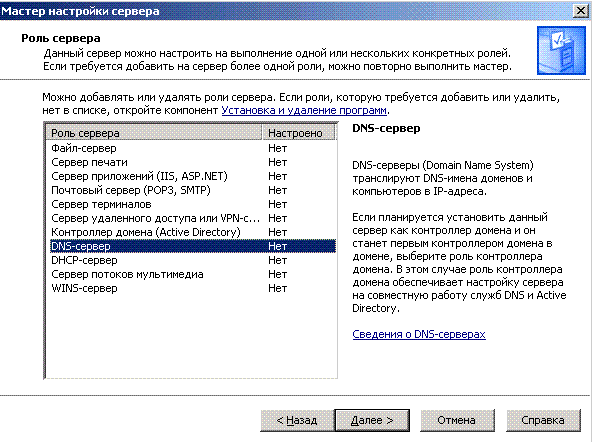Close the server configuration wizard window
Viewport: 592px width, 442px height.
tap(581, 11)
